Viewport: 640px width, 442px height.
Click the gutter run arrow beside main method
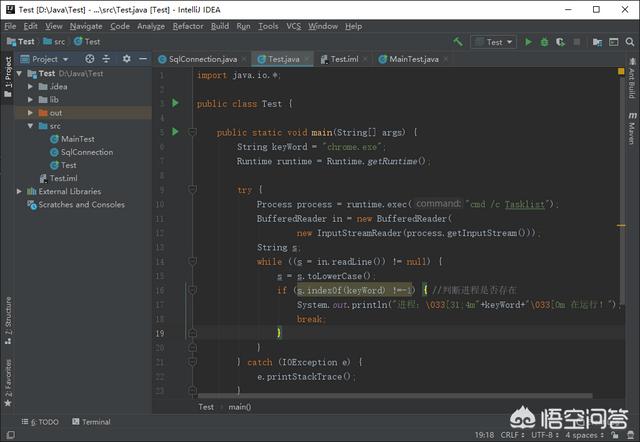175,131
